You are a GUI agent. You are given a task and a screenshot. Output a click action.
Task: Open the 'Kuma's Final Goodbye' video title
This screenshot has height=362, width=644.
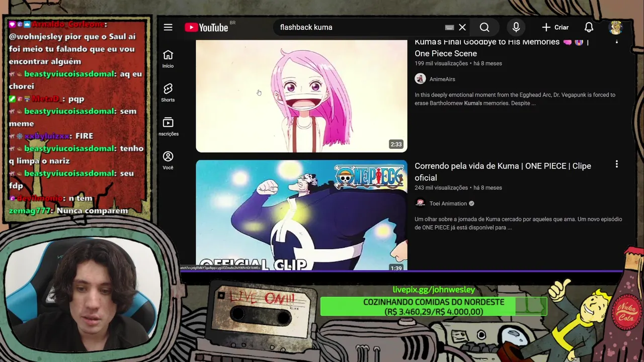tap(501, 47)
